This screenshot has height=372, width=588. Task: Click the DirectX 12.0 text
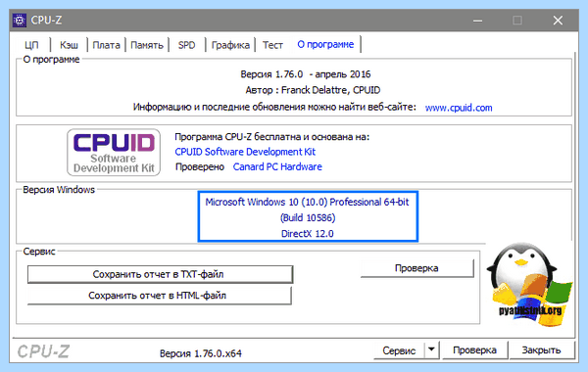(307, 233)
